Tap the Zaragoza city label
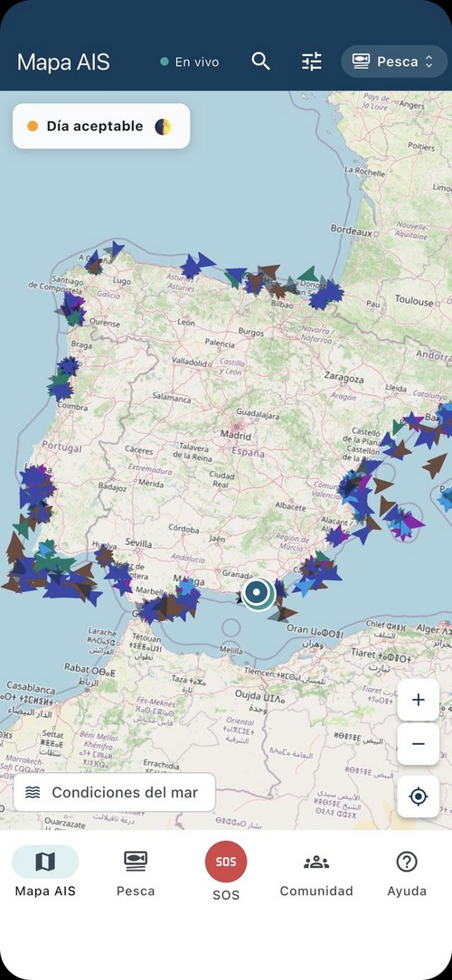452x980 pixels. (x=344, y=378)
